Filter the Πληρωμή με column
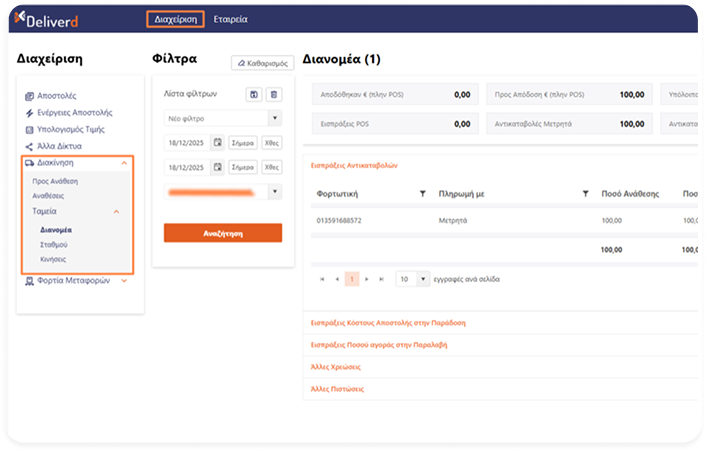The width and height of the screenshot is (707, 452). (x=585, y=194)
